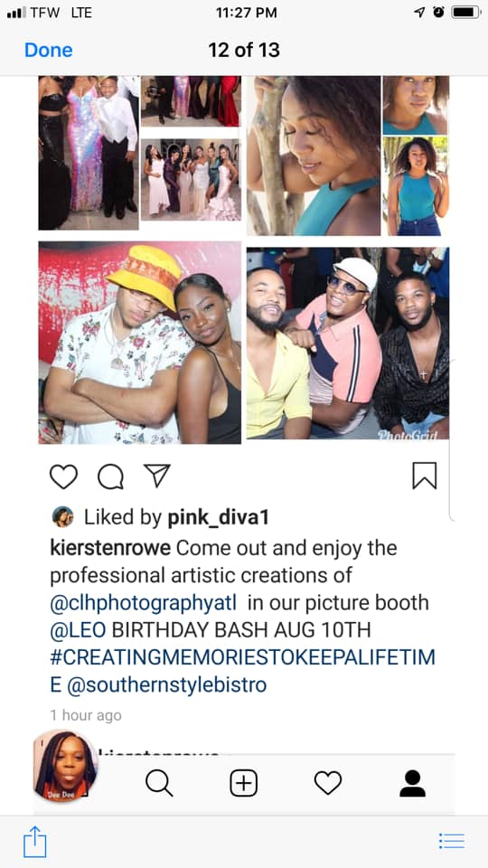Open activity heart tab in bottom bar
This screenshot has height=868, width=488.
(x=327, y=783)
